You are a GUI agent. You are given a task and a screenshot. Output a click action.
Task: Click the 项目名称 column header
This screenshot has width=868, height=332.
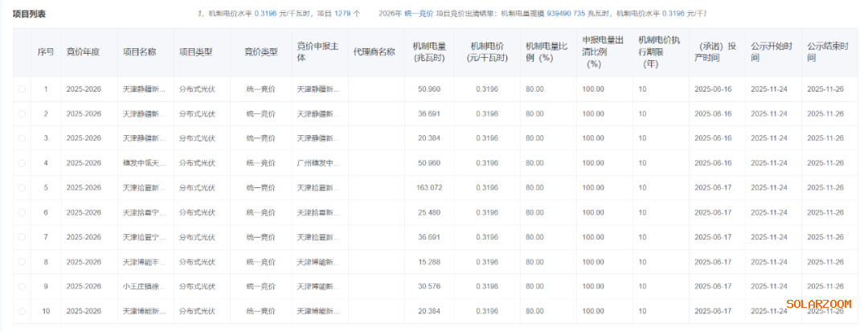tap(139, 51)
